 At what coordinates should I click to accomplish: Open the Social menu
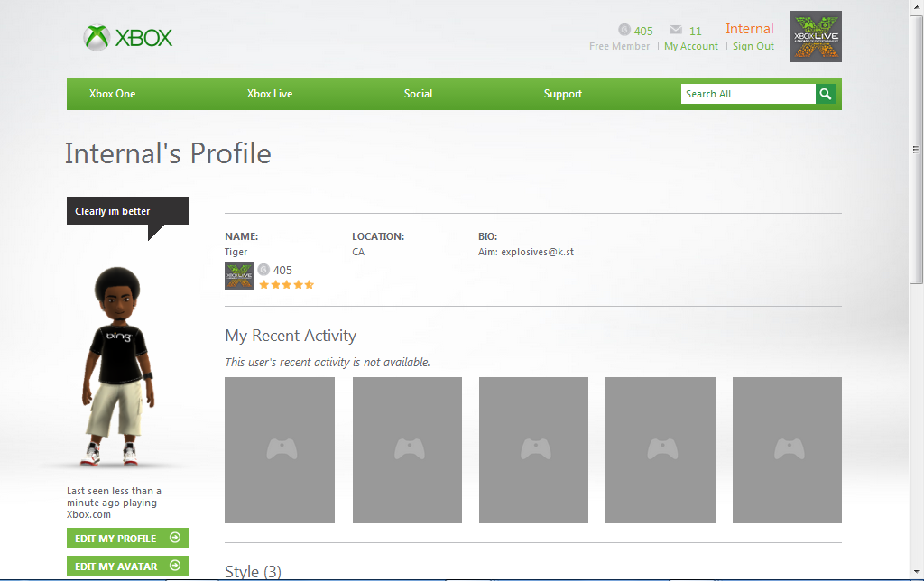418,94
